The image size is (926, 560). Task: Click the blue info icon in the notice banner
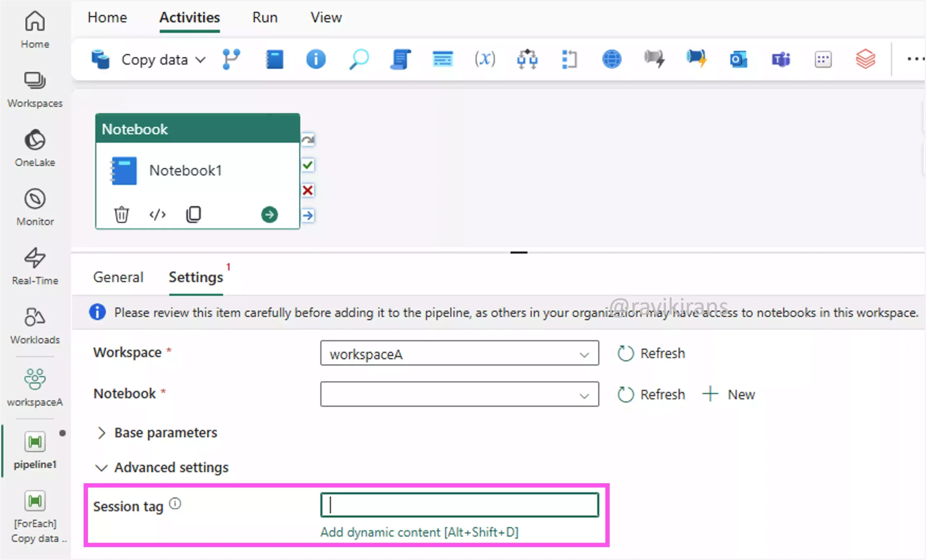[97, 312]
